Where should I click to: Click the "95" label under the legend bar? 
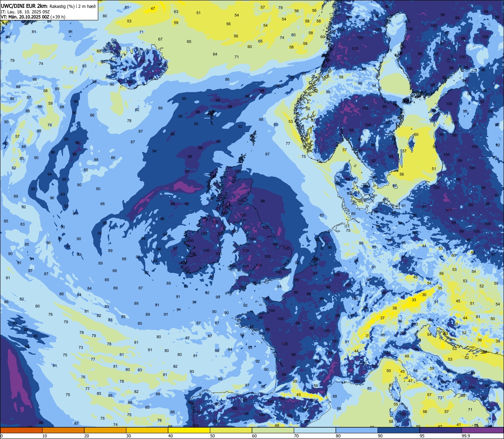coord(422,436)
